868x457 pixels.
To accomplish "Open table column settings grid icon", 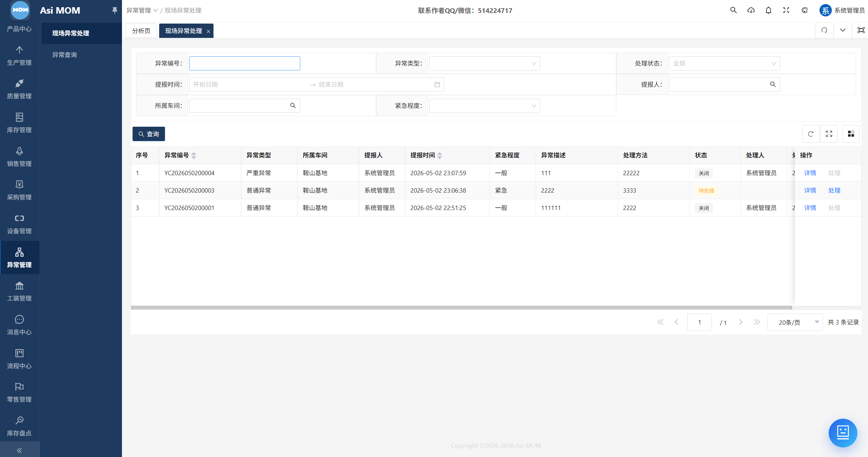I will (x=851, y=134).
